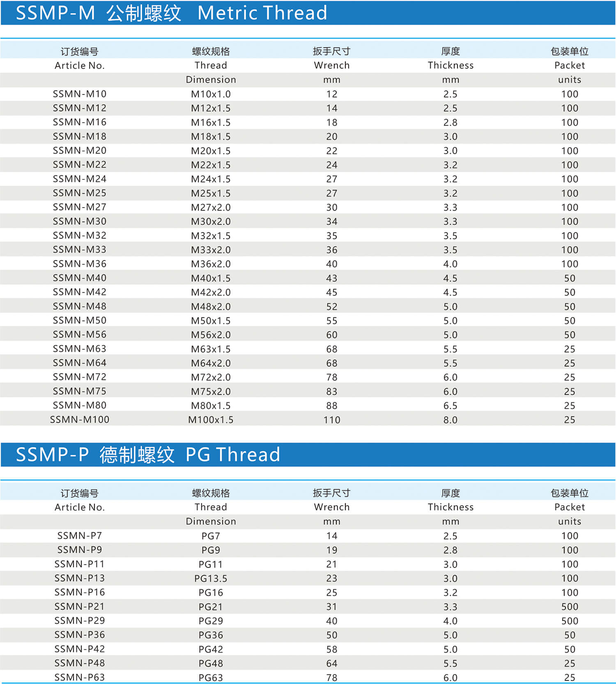Click the M27x2.0 thread dimension cell
The height and width of the screenshot is (685, 616).
(x=211, y=208)
